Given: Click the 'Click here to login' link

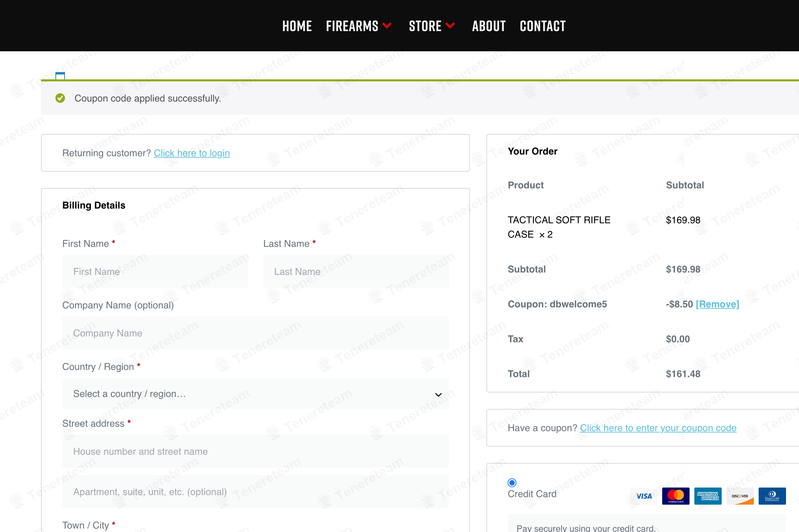Looking at the screenshot, I should (192, 153).
